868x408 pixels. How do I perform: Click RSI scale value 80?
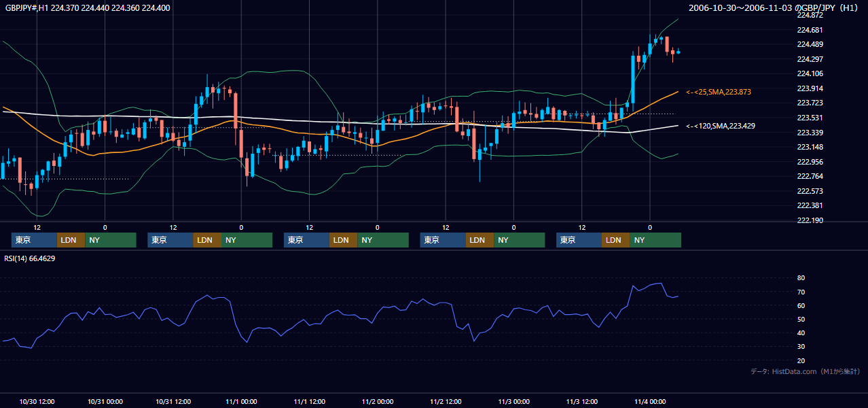[x=801, y=278]
